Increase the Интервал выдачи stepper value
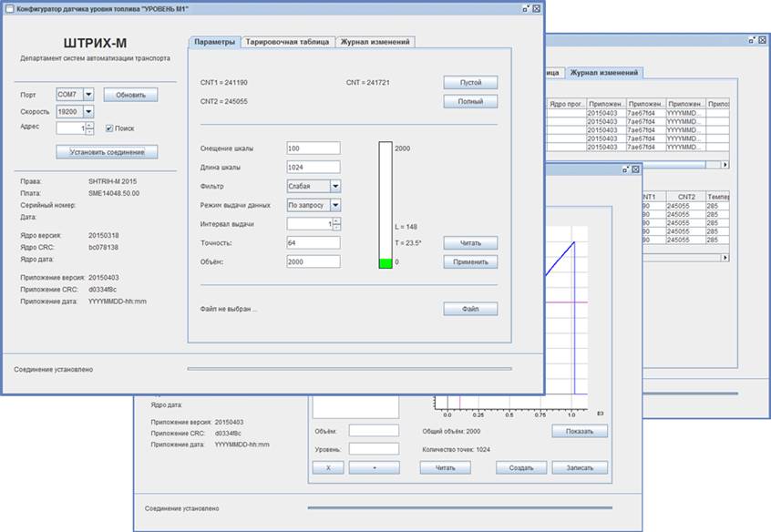Image resolution: width=771 pixels, height=532 pixels. [336, 220]
